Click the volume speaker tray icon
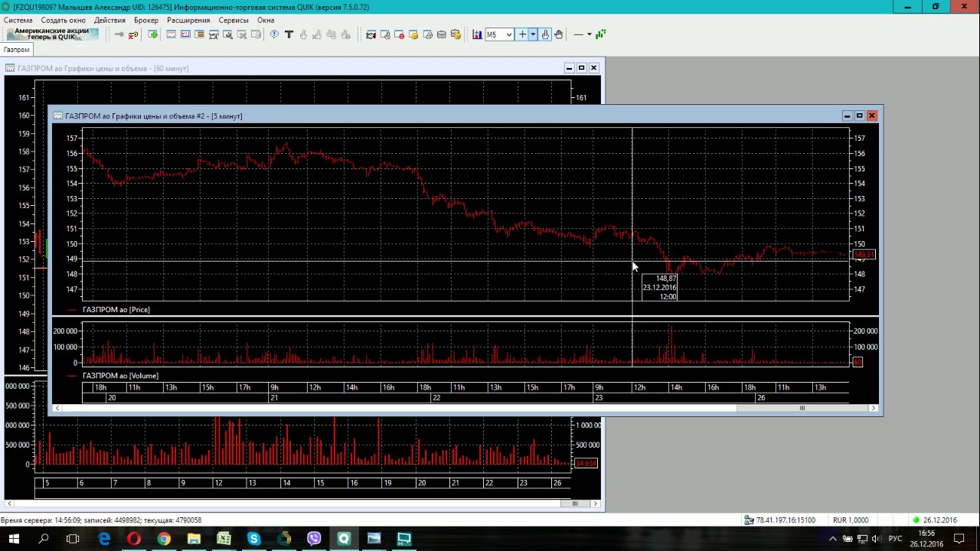 (x=877, y=539)
